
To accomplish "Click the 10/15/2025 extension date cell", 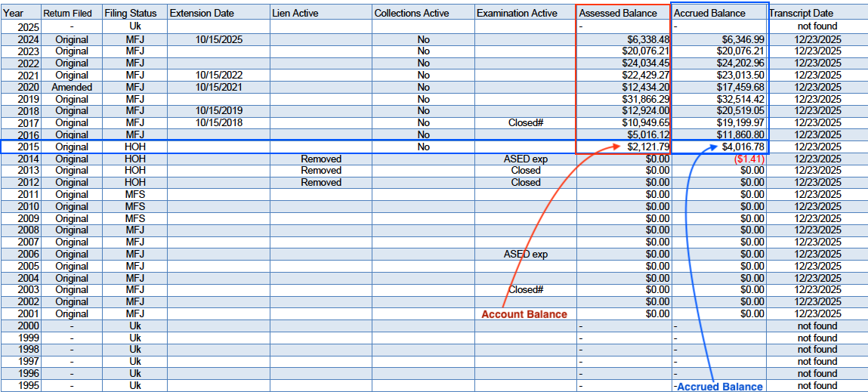I will point(218,39).
